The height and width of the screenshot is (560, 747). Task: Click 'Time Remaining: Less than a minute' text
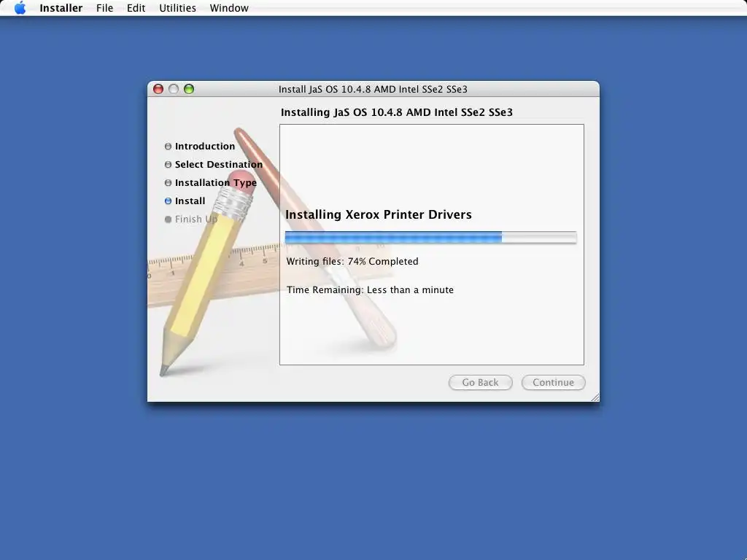(370, 290)
